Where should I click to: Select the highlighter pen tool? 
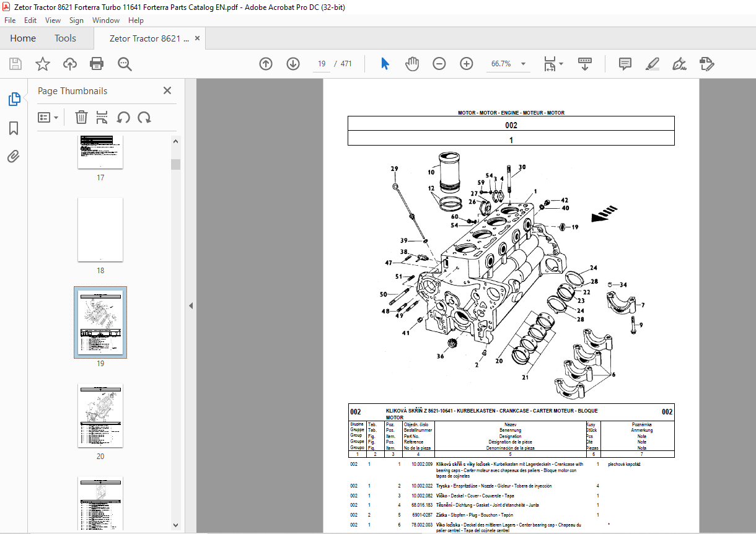(652, 64)
